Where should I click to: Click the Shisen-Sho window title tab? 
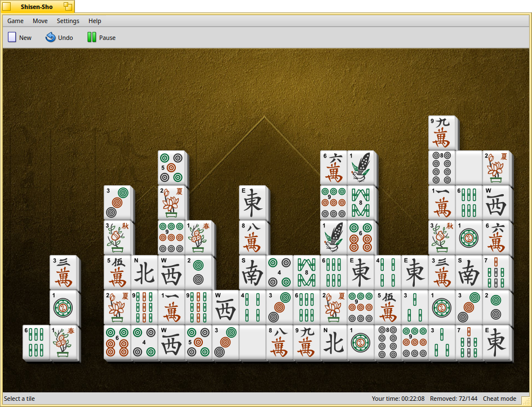pyautogui.click(x=37, y=6)
